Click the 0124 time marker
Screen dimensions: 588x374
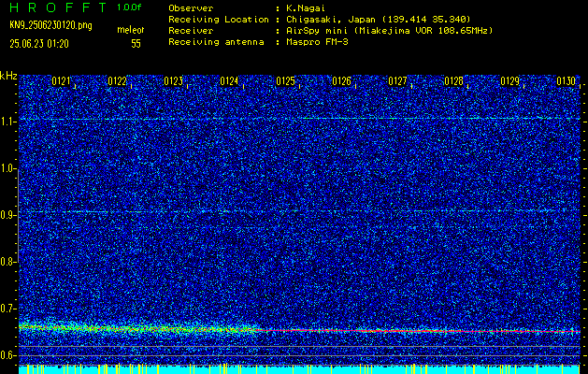pos(229,81)
